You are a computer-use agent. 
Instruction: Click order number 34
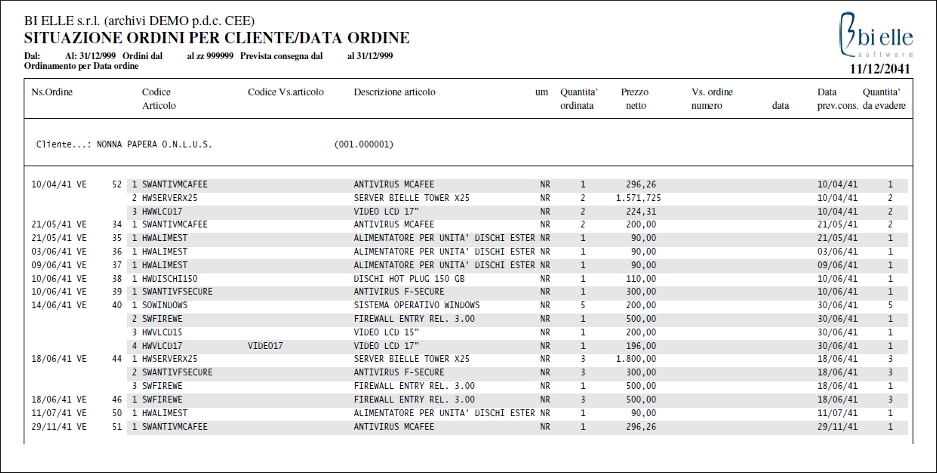pyautogui.click(x=117, y=225)
